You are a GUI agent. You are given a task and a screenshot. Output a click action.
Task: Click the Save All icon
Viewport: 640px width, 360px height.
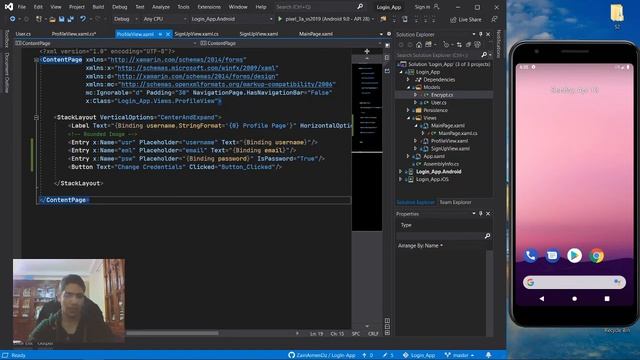click(x=70, y=19)
